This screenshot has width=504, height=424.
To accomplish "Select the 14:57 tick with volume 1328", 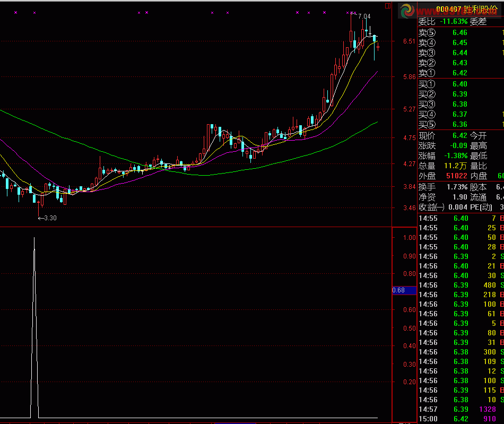I will pos(461,409).
